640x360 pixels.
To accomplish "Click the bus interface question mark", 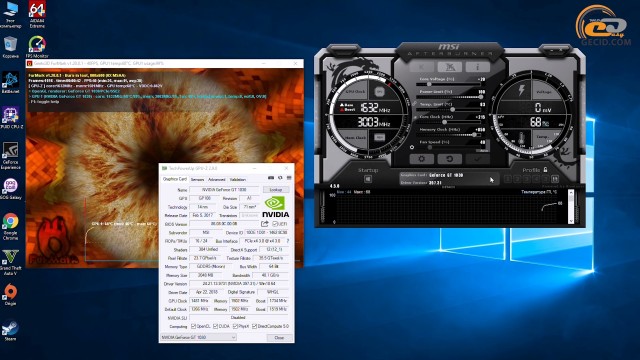I will [x=287, y=241].
